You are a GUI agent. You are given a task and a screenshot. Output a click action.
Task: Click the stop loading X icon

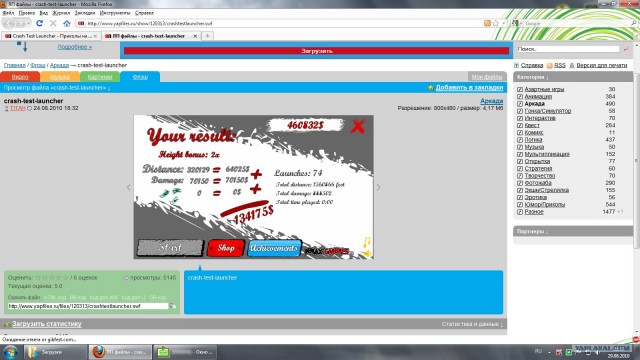53,23
